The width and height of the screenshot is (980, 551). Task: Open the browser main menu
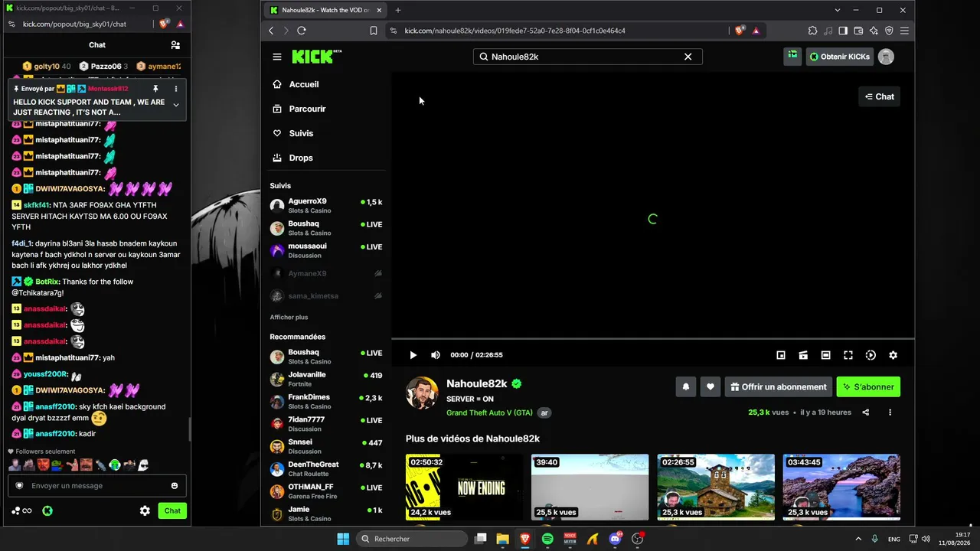click(x=904, y=31)
